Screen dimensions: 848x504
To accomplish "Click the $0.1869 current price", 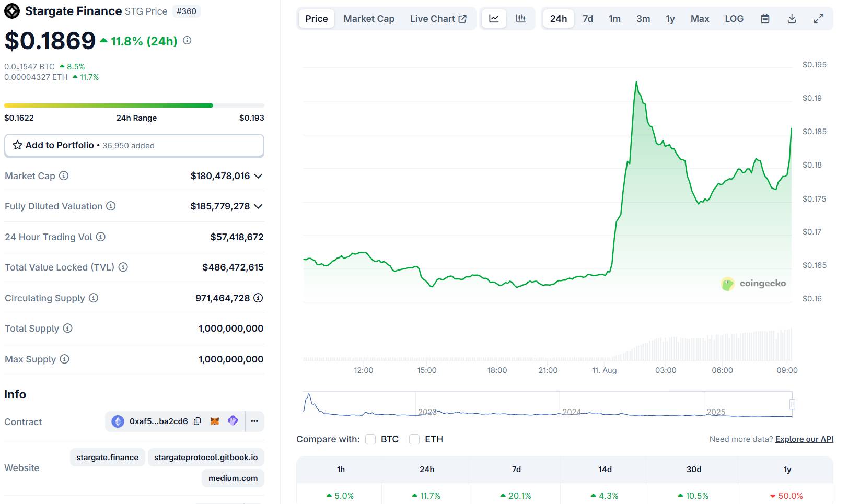I will coord(50,41).
